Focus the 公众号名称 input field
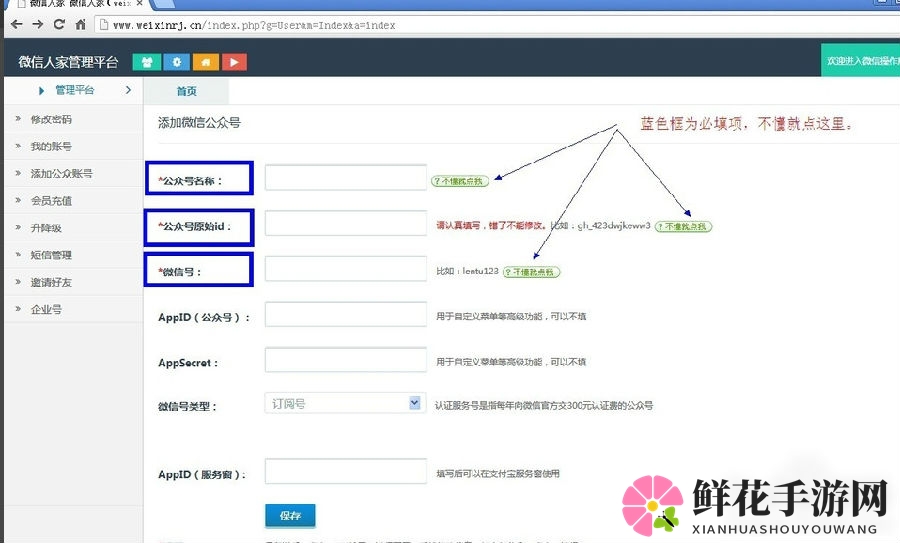Screen dimensions: 900x543 coord(346,177)
